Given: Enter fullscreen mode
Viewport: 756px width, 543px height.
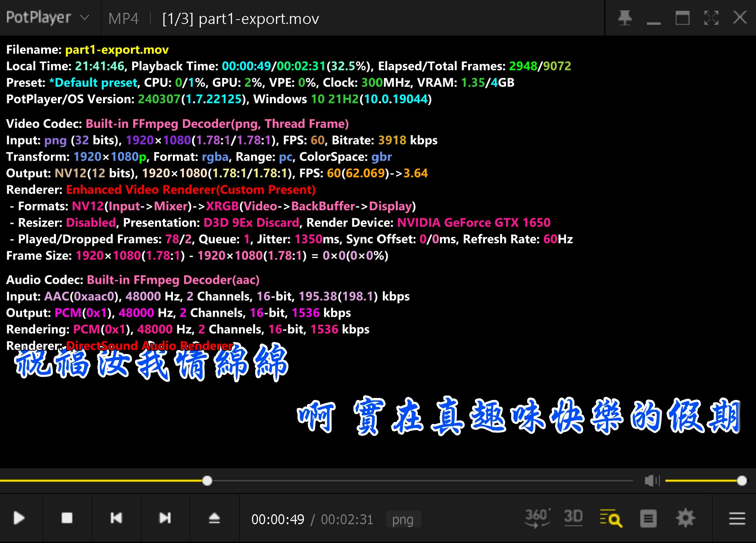Looking at the screenshot, I should click(x=711, y=18).
